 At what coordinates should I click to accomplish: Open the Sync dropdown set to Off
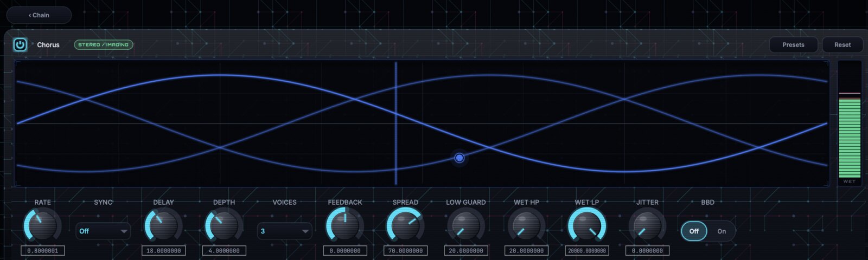103,231
